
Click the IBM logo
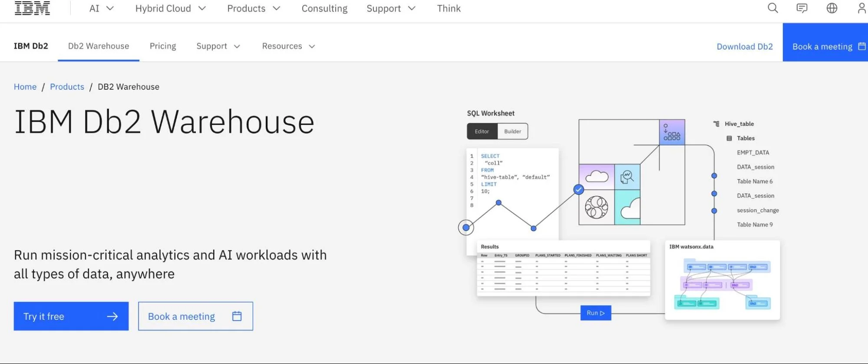pyautogui.click(x=32, y=8)
